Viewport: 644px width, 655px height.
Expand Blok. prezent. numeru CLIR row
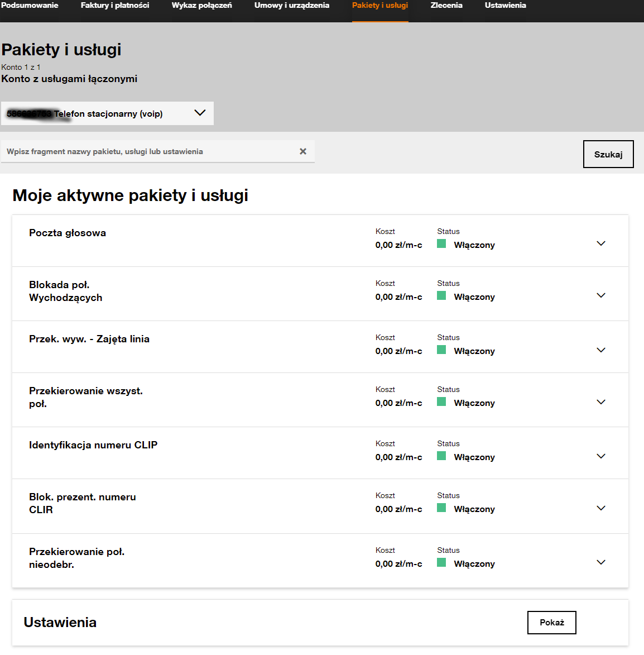click(x=601, y=508)
